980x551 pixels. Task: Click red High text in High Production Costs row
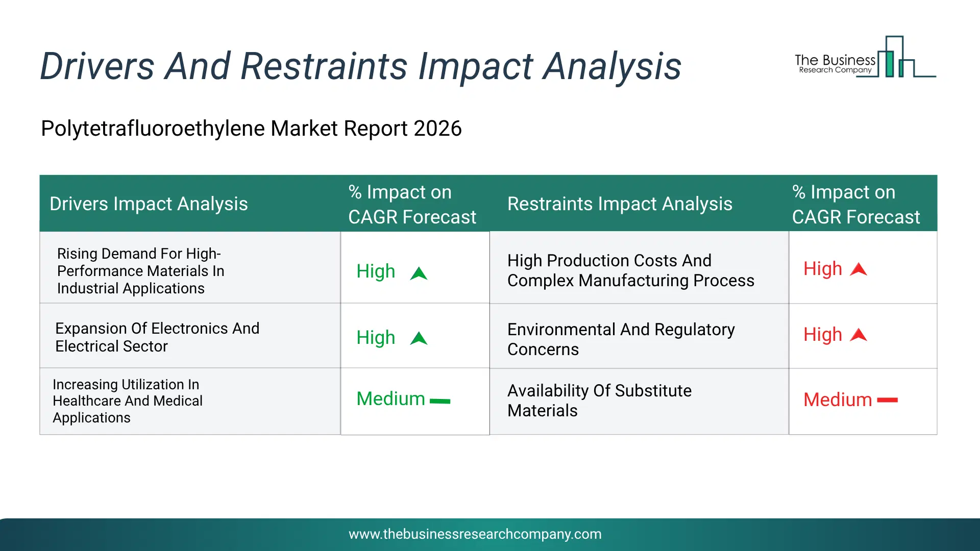coord(823,269)
